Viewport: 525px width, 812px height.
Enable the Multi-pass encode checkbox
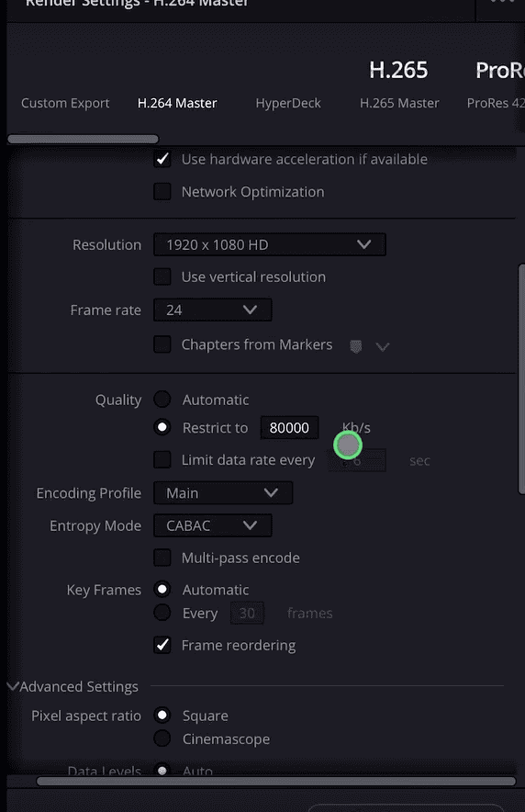162,558
